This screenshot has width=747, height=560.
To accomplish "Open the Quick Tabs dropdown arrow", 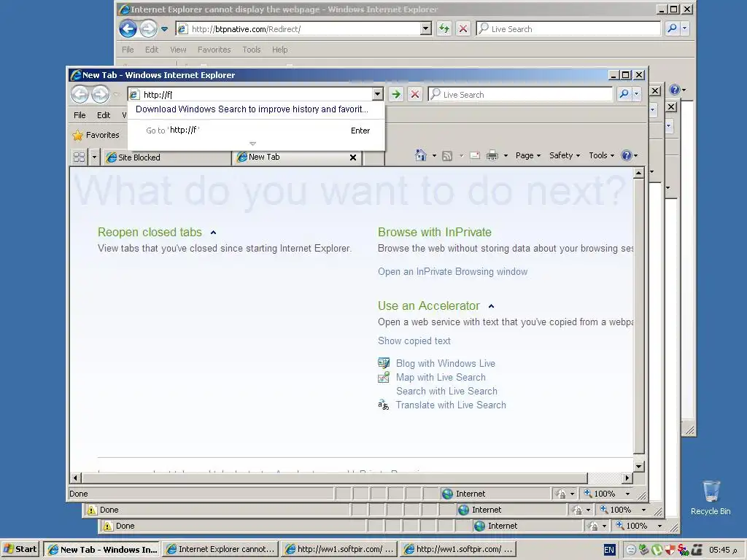I will point(94,157).
